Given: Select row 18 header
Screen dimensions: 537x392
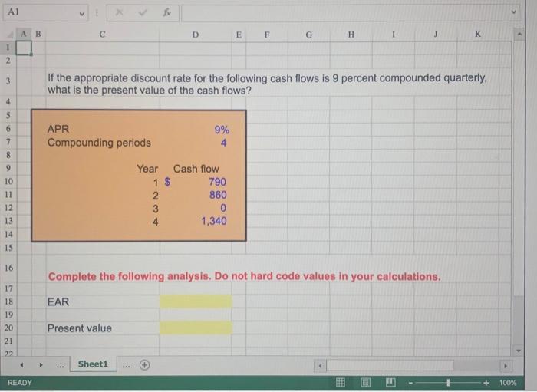Looking at the screenshot, I should 8,301.
